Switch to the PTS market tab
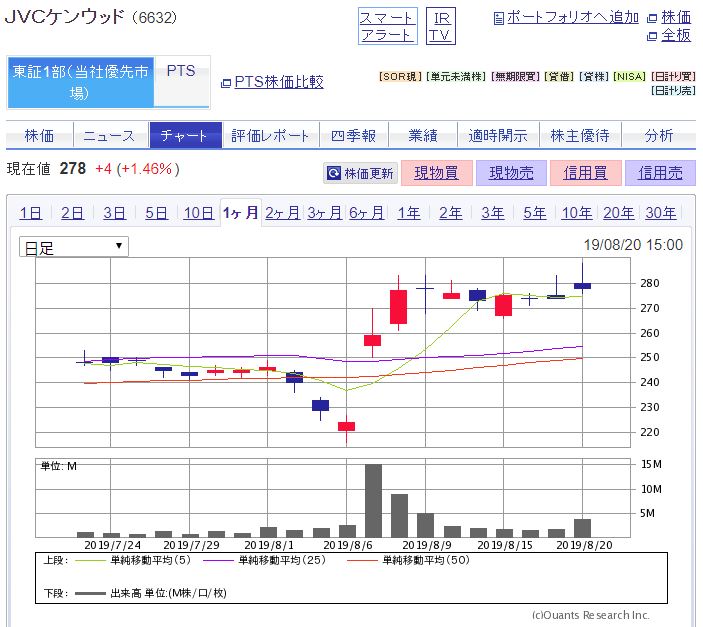 [x=182, y=82]
